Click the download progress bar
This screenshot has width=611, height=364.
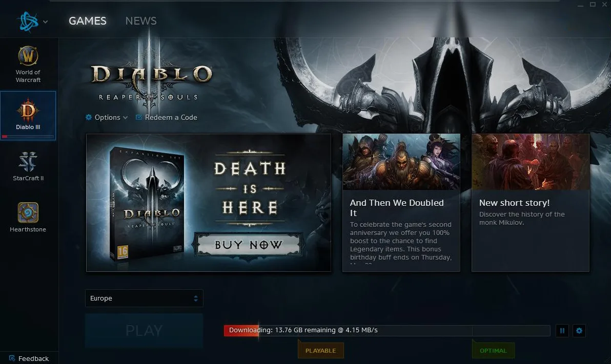[387, 331]
